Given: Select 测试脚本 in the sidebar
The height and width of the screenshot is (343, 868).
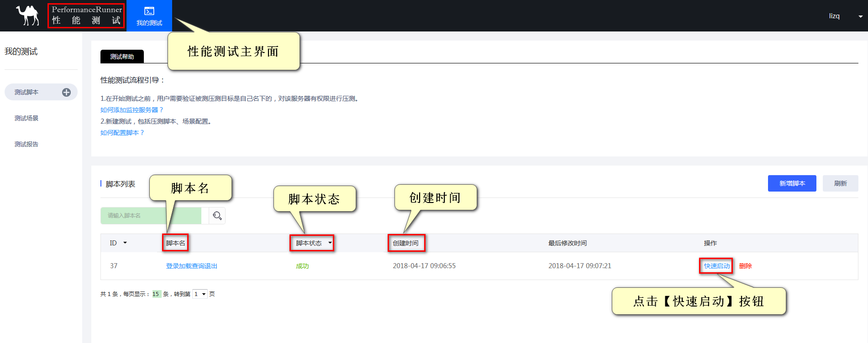Looking at the screenshot, I should (26, 92).
